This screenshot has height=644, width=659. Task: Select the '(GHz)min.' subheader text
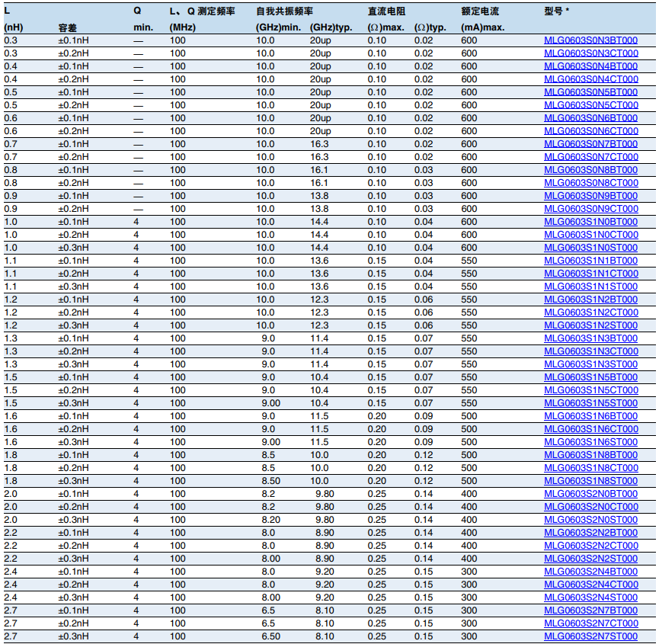point(278,27)
